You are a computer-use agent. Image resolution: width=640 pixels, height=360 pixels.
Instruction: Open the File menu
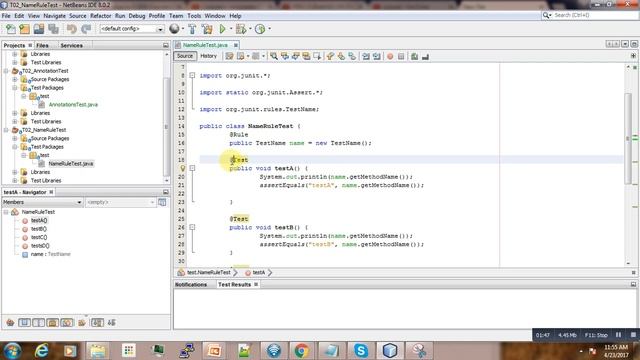pyautogui.click(x=6, y=16)
